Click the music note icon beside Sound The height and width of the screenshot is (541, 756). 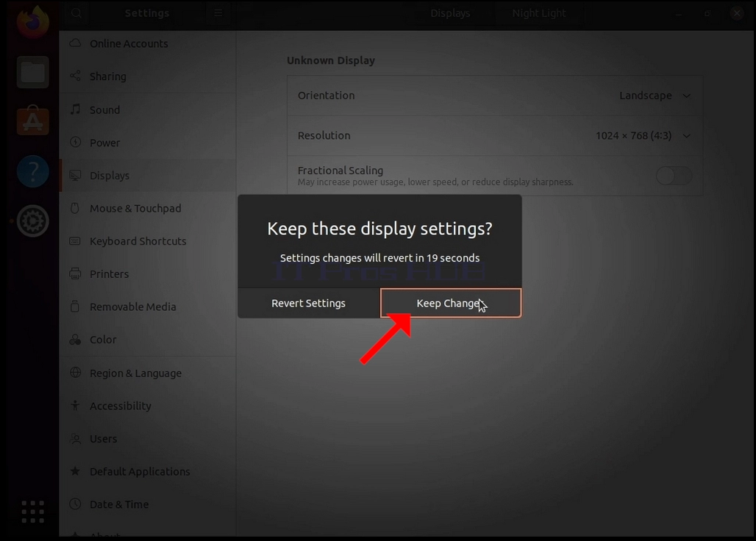(x=75, y=110)
